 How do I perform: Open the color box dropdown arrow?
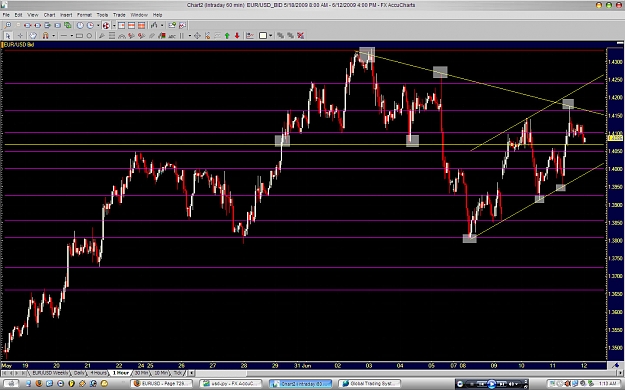[x=271, y=36]
